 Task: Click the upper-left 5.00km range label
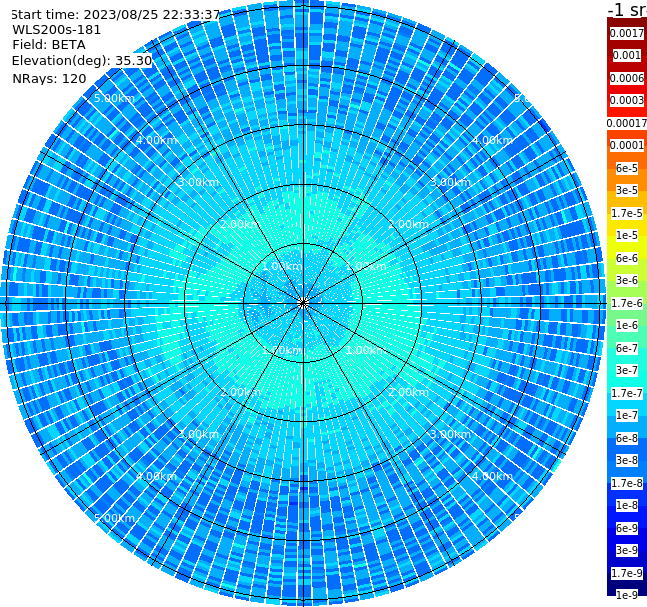[114, 98]
